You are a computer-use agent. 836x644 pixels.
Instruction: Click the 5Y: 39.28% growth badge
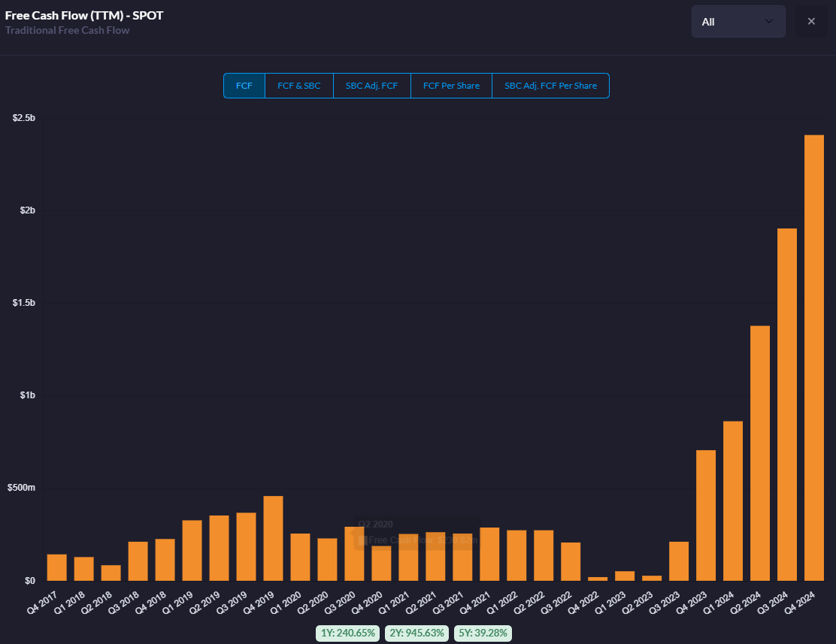483,633
